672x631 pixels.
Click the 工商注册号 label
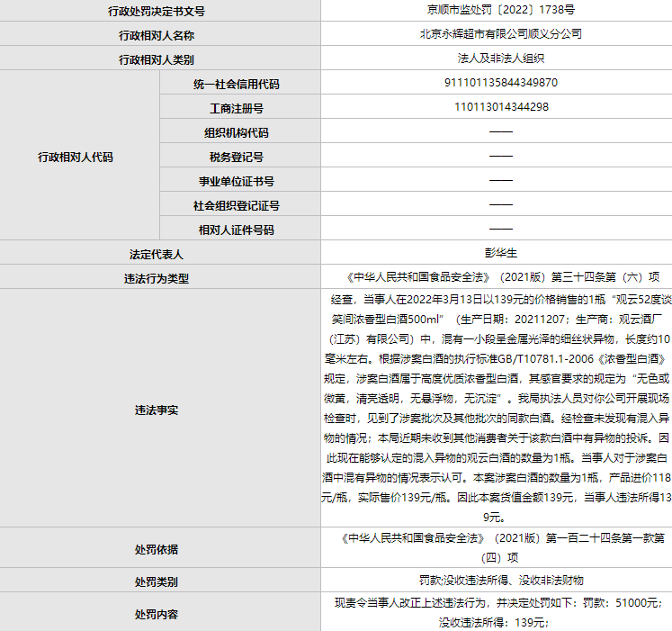(236, 109)
